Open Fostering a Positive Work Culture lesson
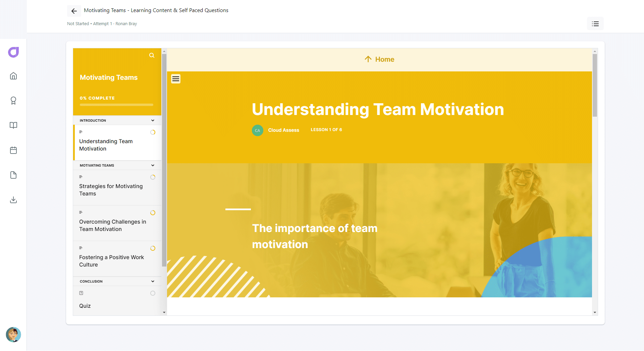 117,258
